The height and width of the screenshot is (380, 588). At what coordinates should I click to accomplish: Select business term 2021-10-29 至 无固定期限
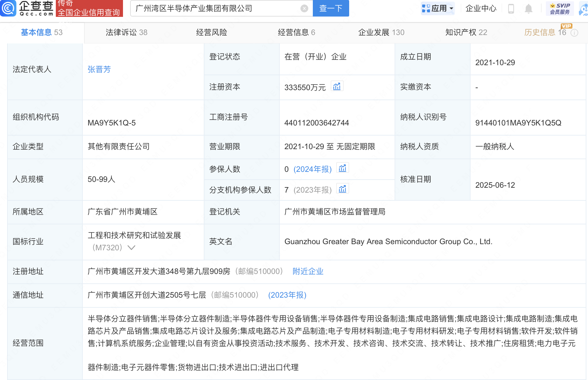[330, 147]
